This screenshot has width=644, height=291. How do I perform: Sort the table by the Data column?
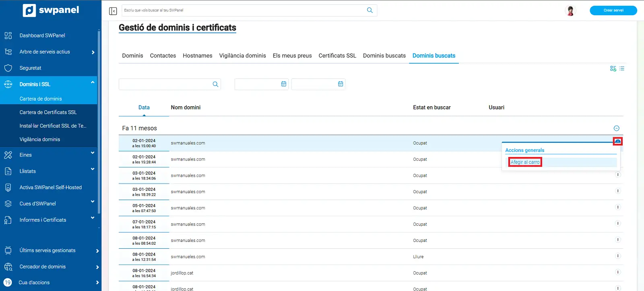coord(144,107)
